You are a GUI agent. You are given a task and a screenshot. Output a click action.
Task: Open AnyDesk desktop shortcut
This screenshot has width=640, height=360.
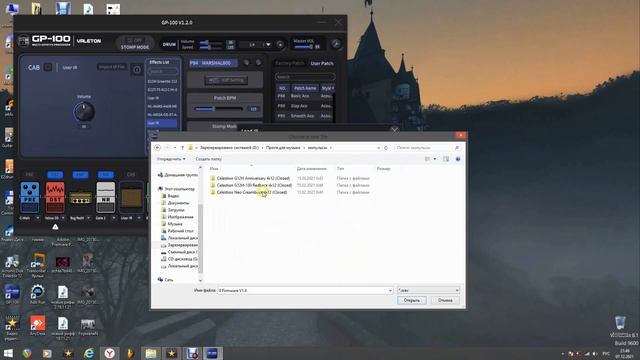click(38, 325)
